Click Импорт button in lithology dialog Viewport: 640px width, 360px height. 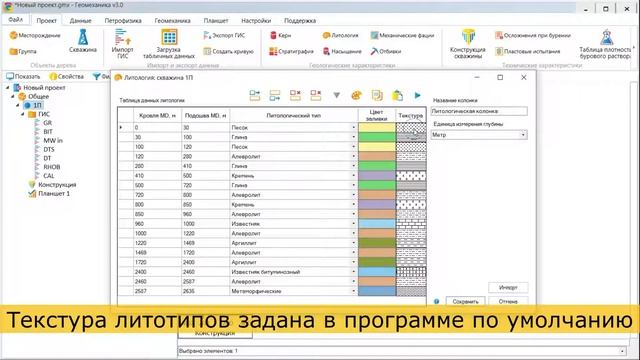point(508,288)
